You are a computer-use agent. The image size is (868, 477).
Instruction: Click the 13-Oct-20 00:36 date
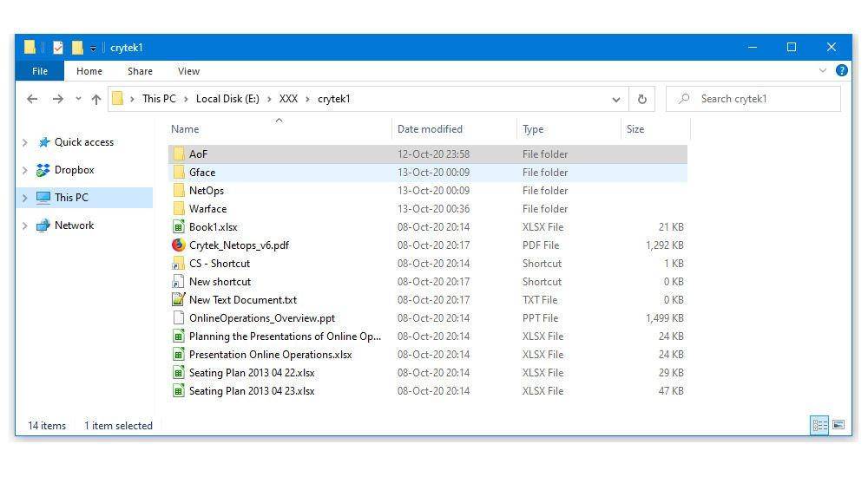pyautogui.click(x=433, y=209)
